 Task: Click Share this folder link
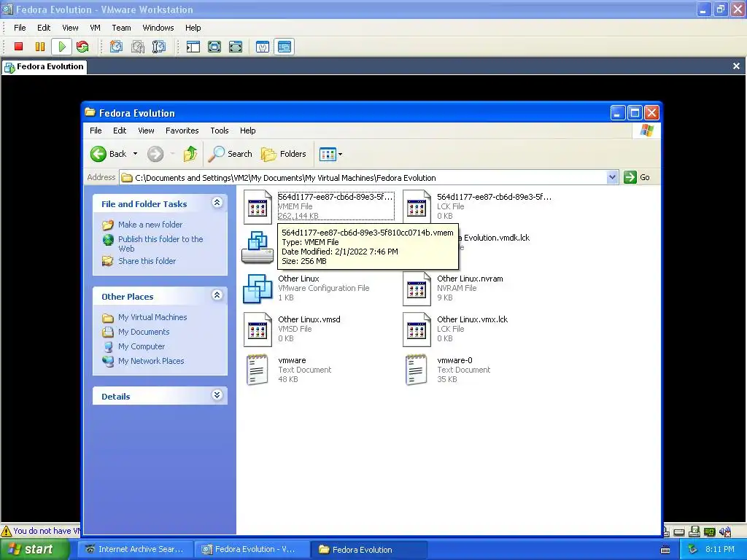coord(147,261)
